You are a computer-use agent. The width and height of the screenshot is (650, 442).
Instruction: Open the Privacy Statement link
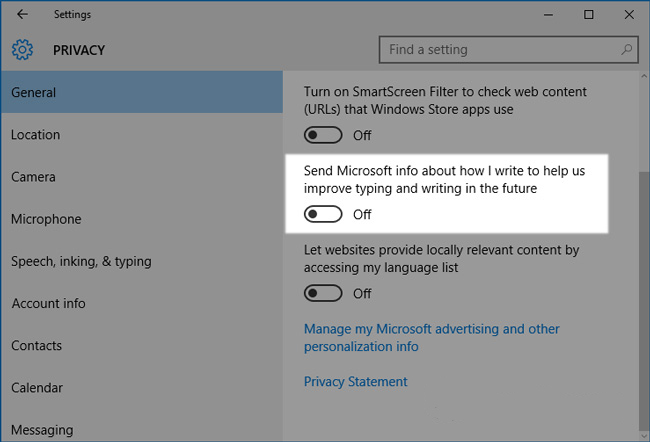pos(356,381)
